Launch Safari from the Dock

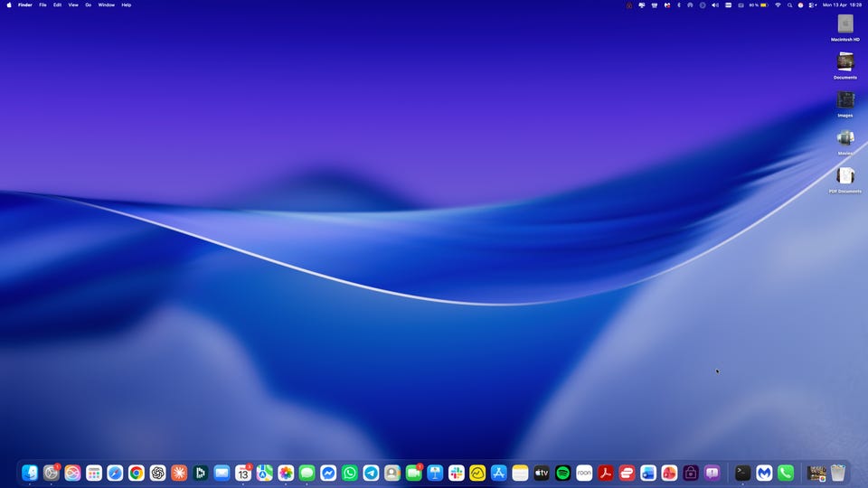point(115,473)
